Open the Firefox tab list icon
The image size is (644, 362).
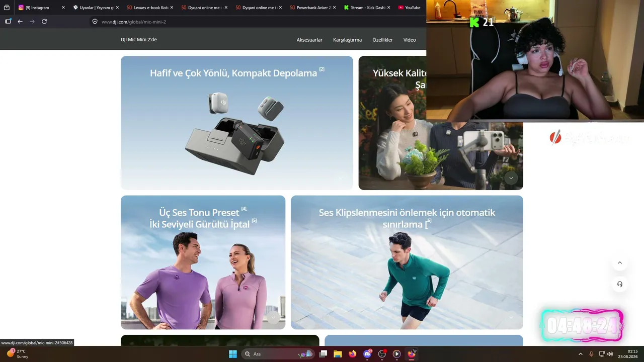pos(7,8)
